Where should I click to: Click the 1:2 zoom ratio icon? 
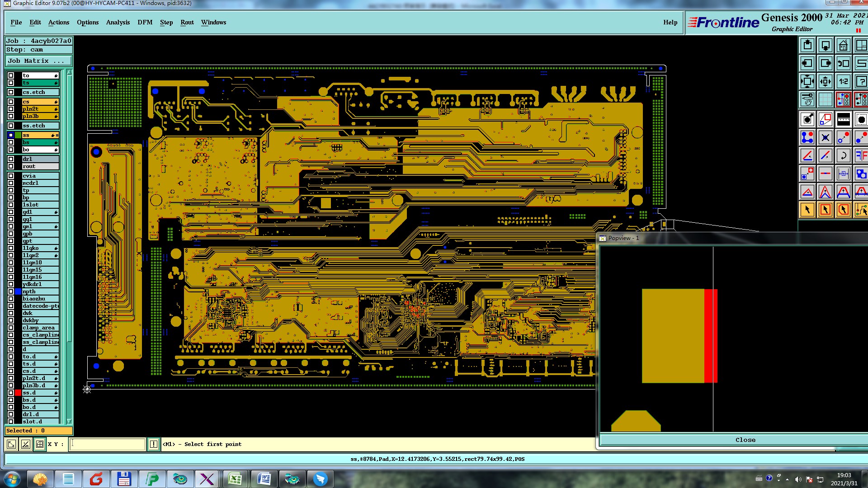coord(843,81)
